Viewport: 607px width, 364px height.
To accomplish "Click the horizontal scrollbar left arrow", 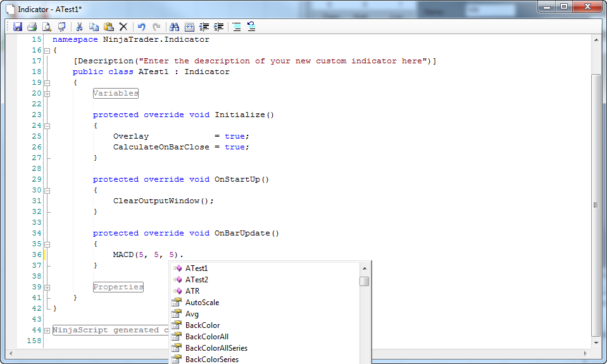I will (x=11, y=353).
